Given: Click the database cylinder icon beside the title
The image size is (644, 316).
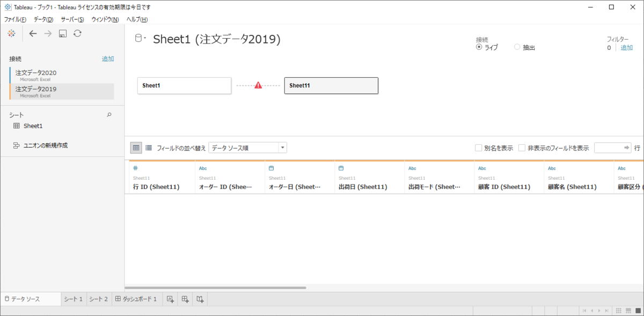Looking at the screenshot, I should coord(138,39).
